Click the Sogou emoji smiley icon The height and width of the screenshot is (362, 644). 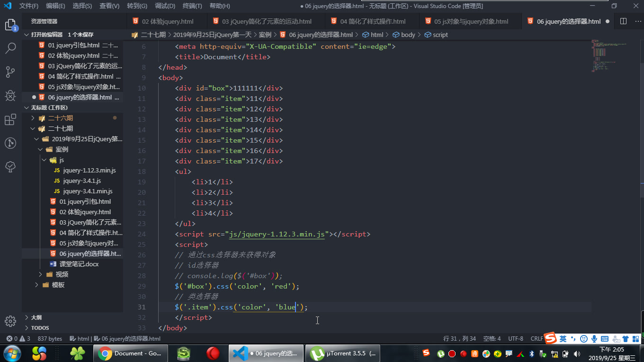click(x=584, y=338)
